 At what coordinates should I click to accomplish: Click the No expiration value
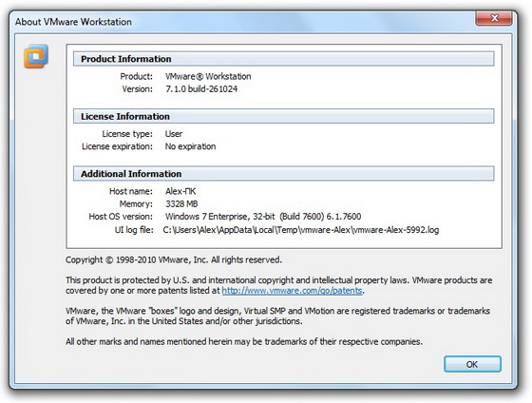[190, 146]
